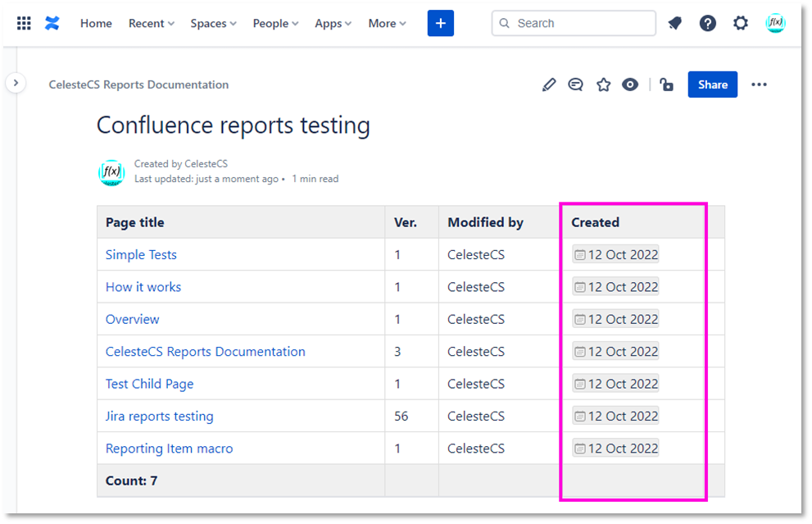Viewport: 812px width, 524px height.
Task: Click calendar icon in Simple Tests row
Action: pos(580,255)
